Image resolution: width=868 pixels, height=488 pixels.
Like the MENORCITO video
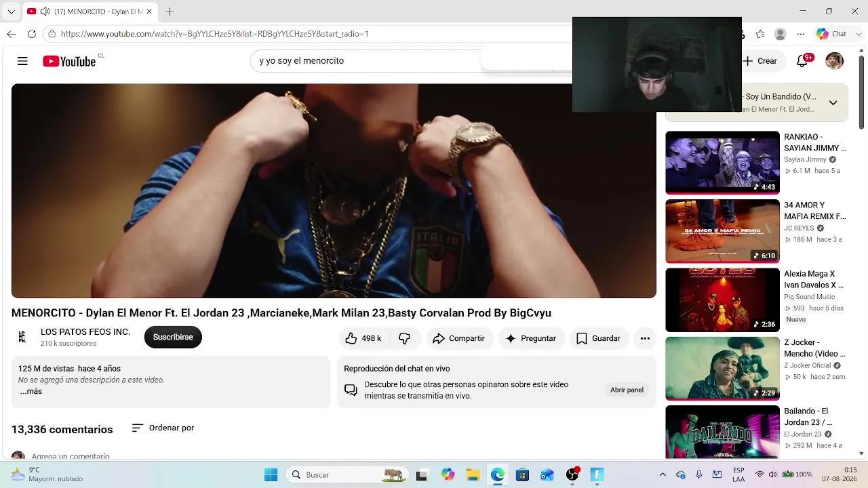pyautogui.click(x=363, y=338)
